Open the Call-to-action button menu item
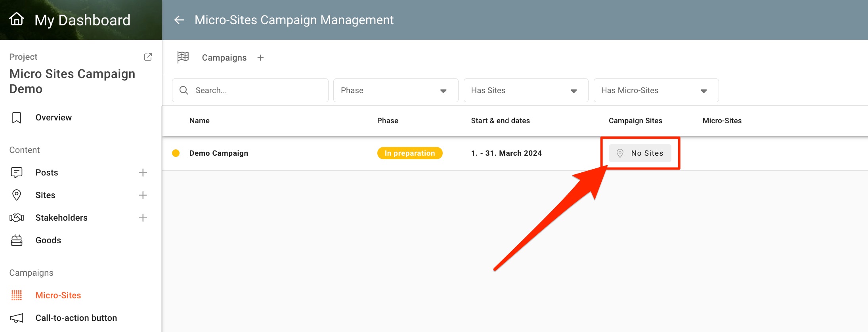Screen dimensions: 868x332 (x=76, y=318)
